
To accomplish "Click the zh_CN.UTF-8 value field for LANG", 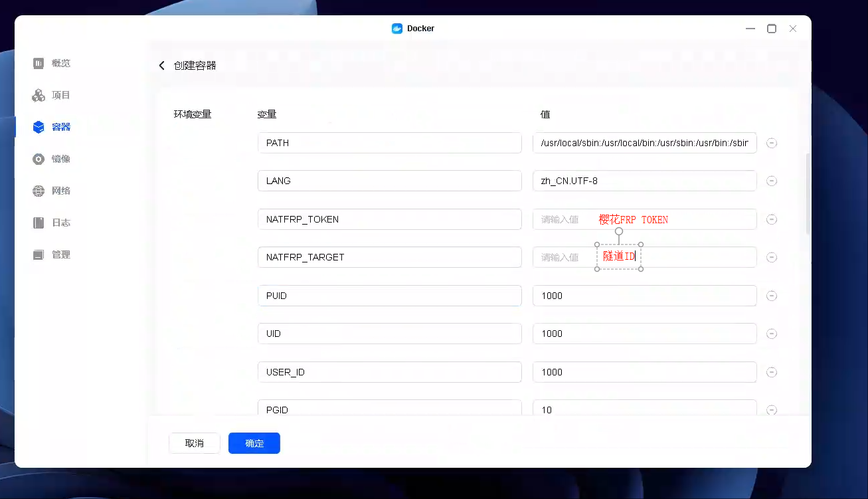I will click(644, 181).
